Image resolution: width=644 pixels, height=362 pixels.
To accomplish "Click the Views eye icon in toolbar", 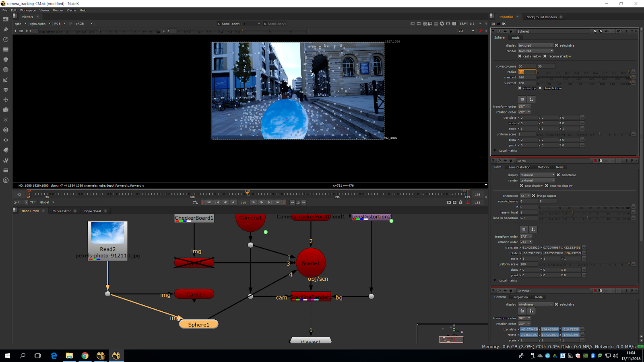I will coord(6,140).
